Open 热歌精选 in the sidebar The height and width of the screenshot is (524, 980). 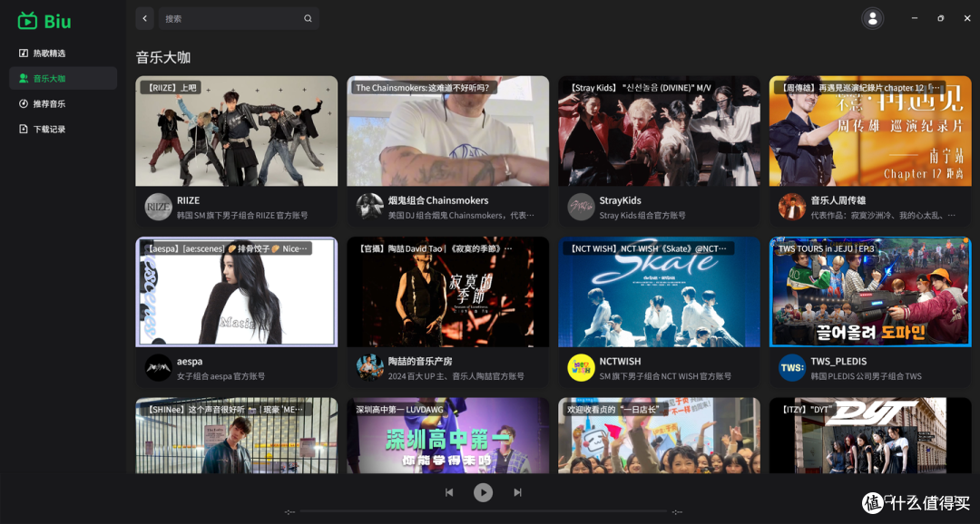[63, 53]
